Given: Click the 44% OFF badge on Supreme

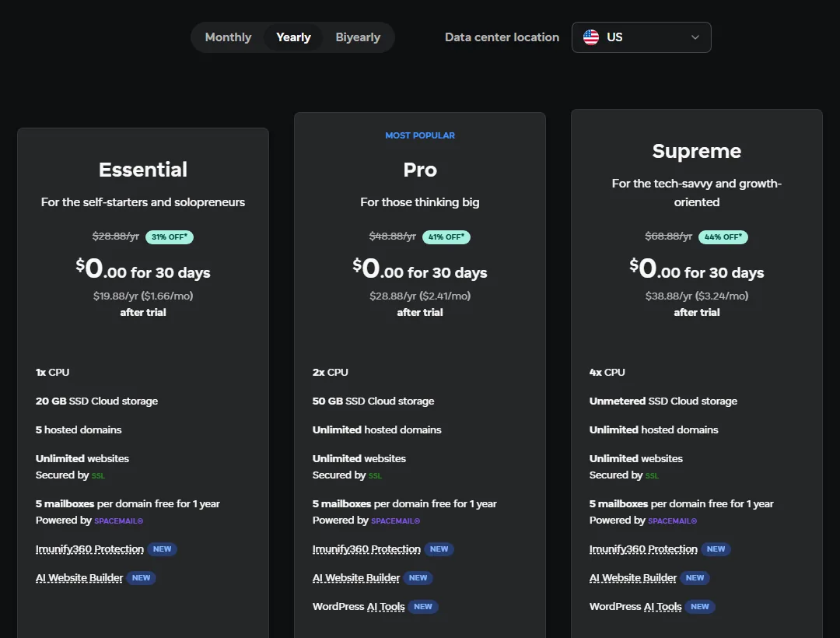Looking at the screenshot, I should coord(723,237).
